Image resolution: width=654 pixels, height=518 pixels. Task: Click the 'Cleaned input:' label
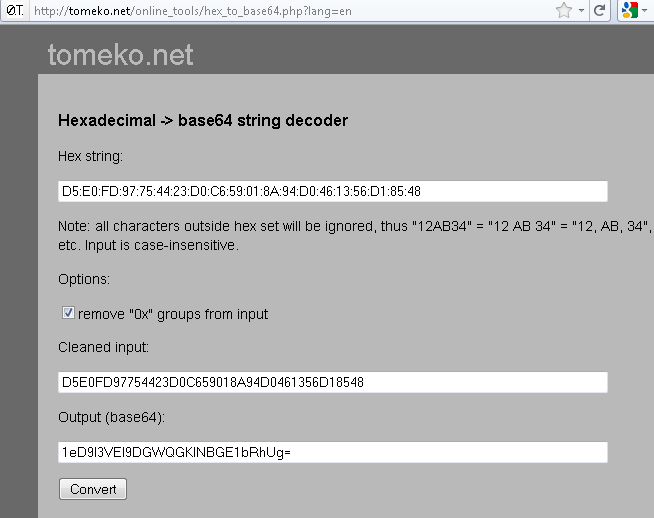[103, 347]
